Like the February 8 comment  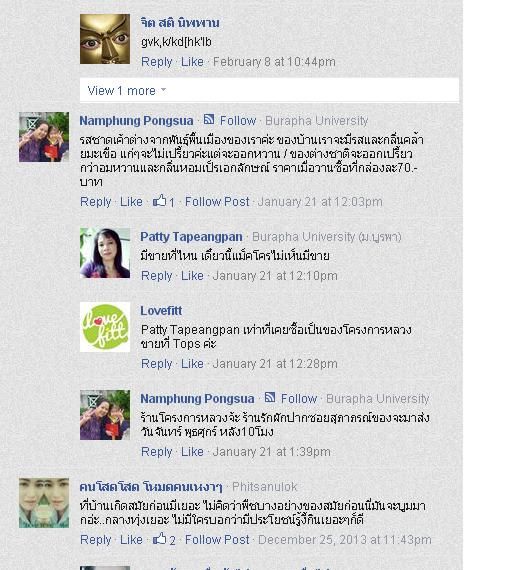[x=192, y=62]
